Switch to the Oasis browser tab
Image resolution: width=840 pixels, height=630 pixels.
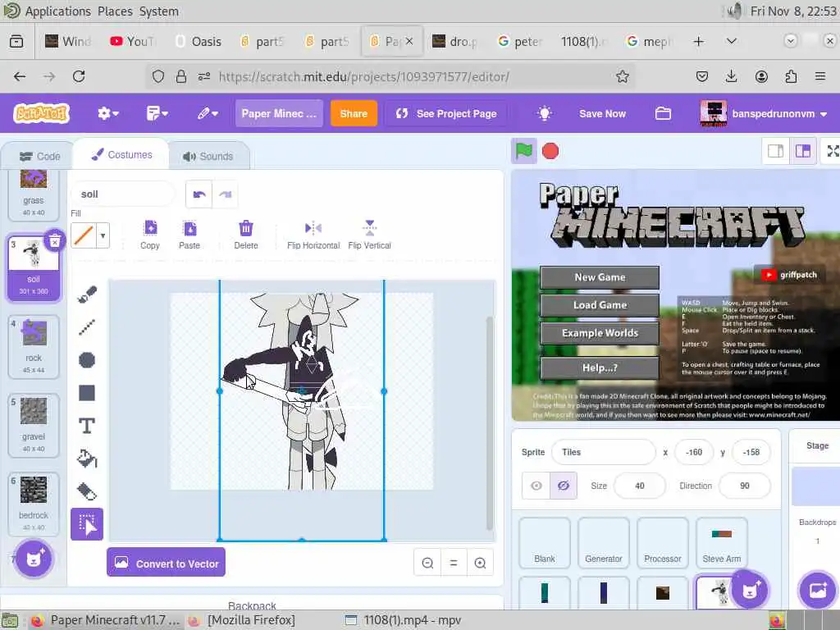click(x=199, y=41)
